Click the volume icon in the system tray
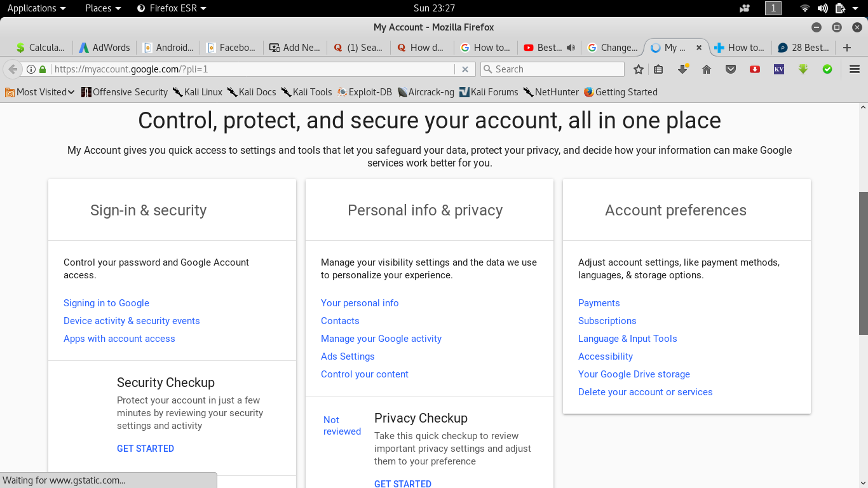Viewport: 868px width, 488px height. [823, 8]
